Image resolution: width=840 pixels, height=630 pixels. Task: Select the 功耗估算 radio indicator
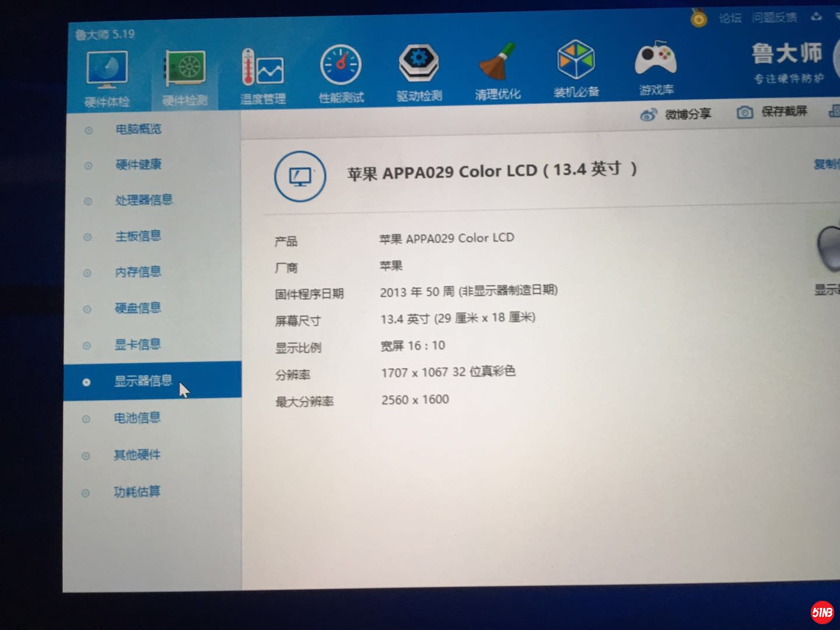pyautogui.click(x=86, y=492)
